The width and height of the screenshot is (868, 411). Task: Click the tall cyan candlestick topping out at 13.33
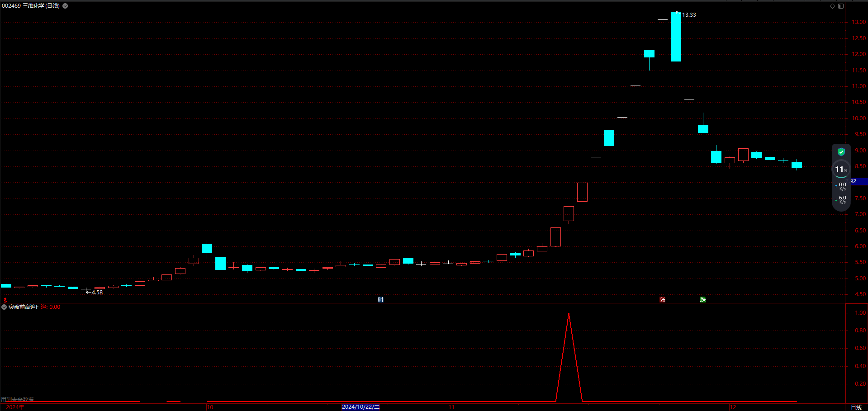[x=676, y=37]
